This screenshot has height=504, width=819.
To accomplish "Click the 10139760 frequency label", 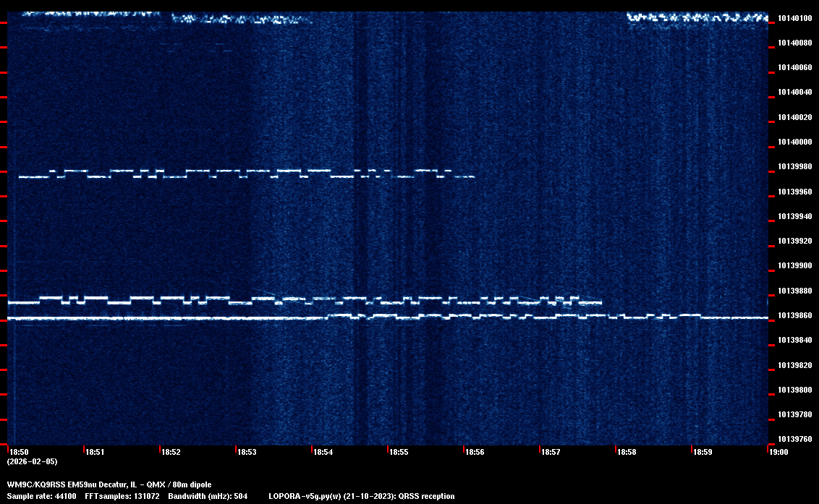I will point(794,439).
